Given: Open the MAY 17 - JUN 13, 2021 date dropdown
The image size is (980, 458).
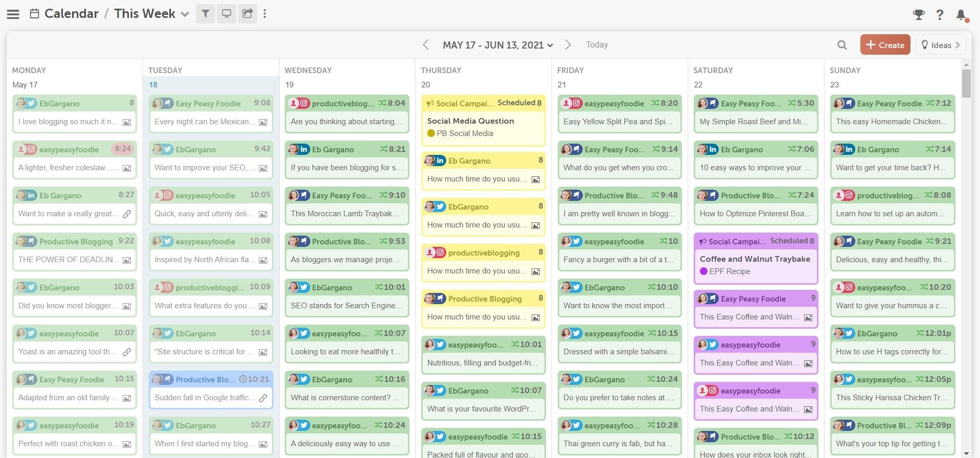Looking at the screenshot, I should tap(498, 45).
